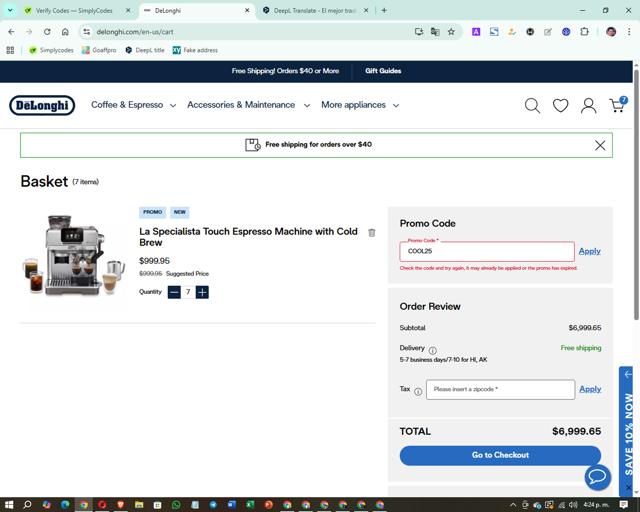Switch to Verify Codes SimplyCodes tab
640x512 pixels.
coord(73,11)
